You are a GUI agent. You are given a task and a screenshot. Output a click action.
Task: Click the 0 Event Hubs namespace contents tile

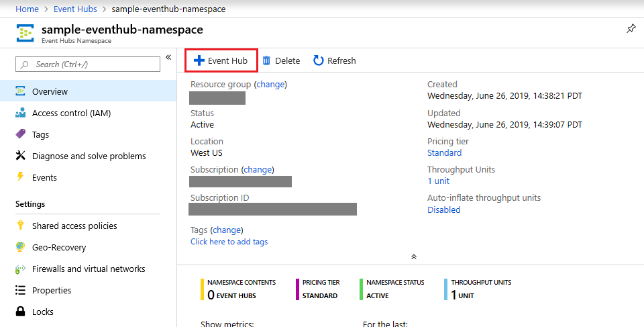click(238, 289)
